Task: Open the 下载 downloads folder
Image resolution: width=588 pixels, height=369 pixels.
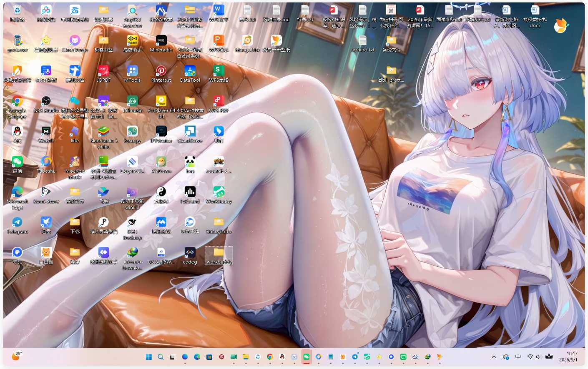Action: point(75,226)
